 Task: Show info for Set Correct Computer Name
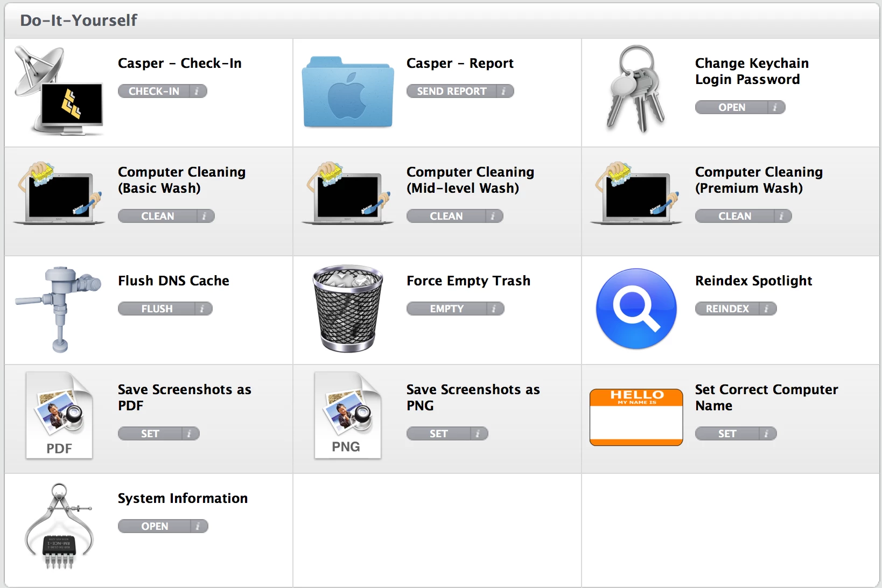coord(767,434)
